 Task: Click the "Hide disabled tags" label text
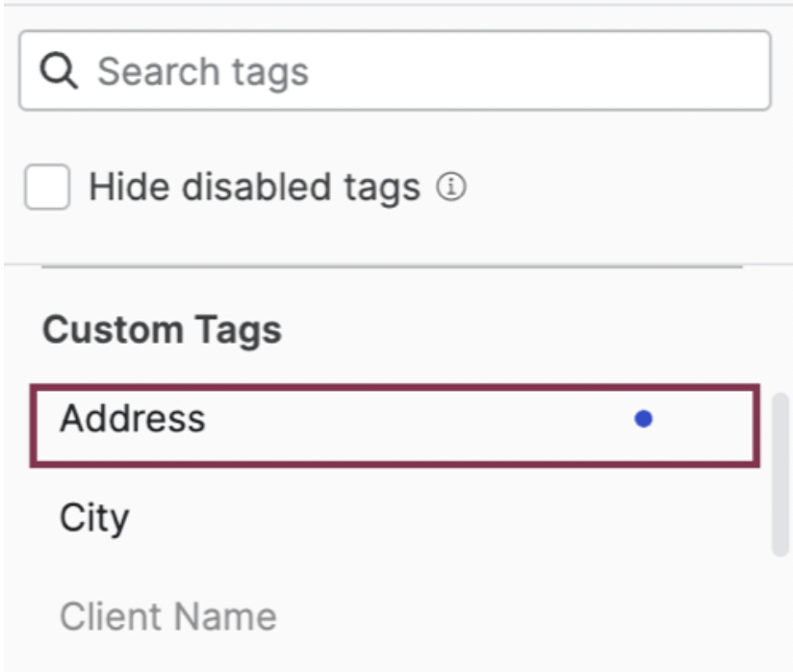click(254, 188)
